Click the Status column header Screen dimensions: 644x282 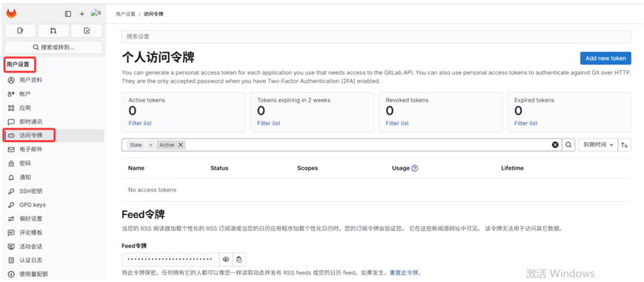[219, 168]
